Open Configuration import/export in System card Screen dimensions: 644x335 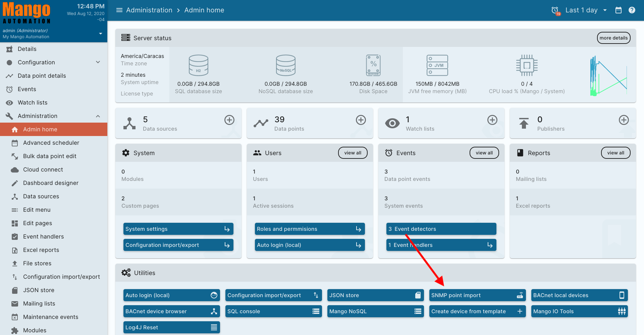pyautogui.click(x=178, y=245)
